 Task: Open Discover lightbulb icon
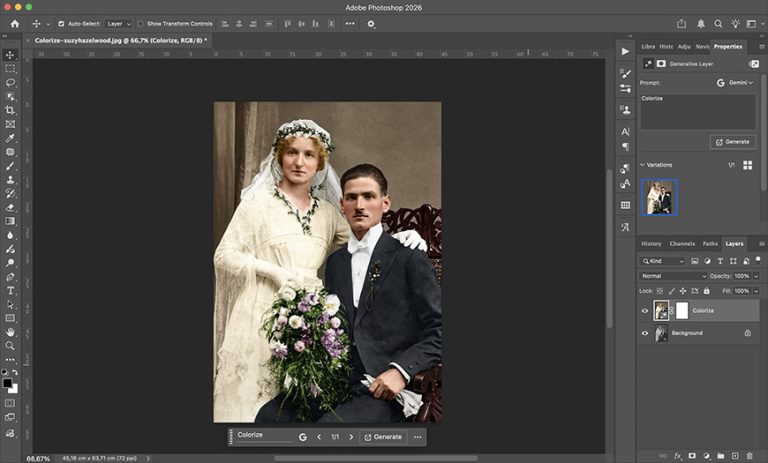point(735,24)
